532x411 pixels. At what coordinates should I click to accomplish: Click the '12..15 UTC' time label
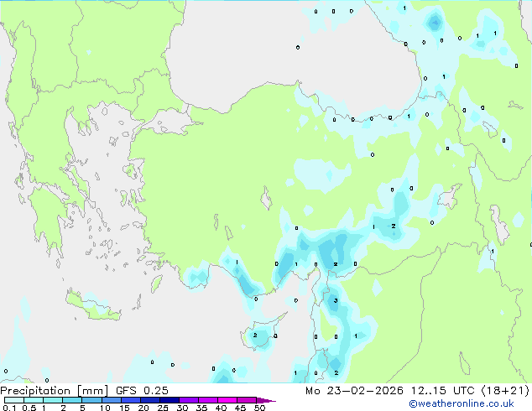442,391
